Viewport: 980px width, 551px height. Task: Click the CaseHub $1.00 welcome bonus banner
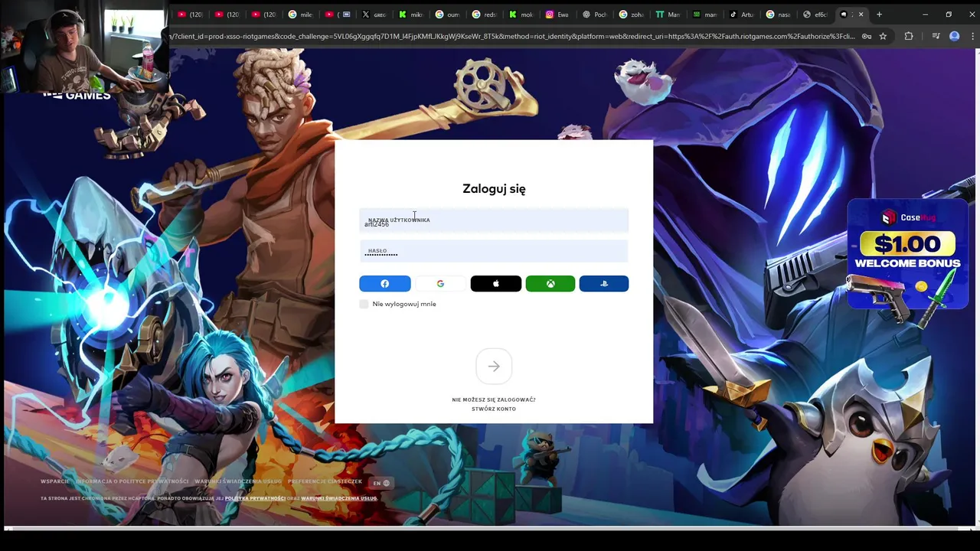pyautogui.click(x=907, y=255)
